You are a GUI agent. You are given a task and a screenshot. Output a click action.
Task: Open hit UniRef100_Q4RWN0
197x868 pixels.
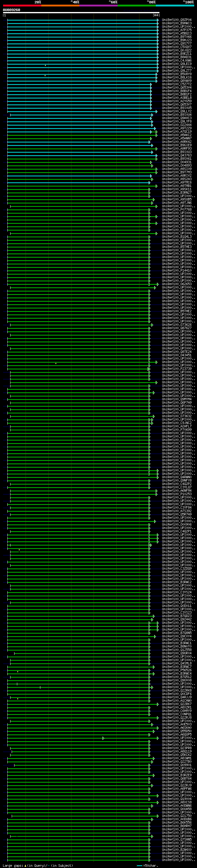[177, 477]
